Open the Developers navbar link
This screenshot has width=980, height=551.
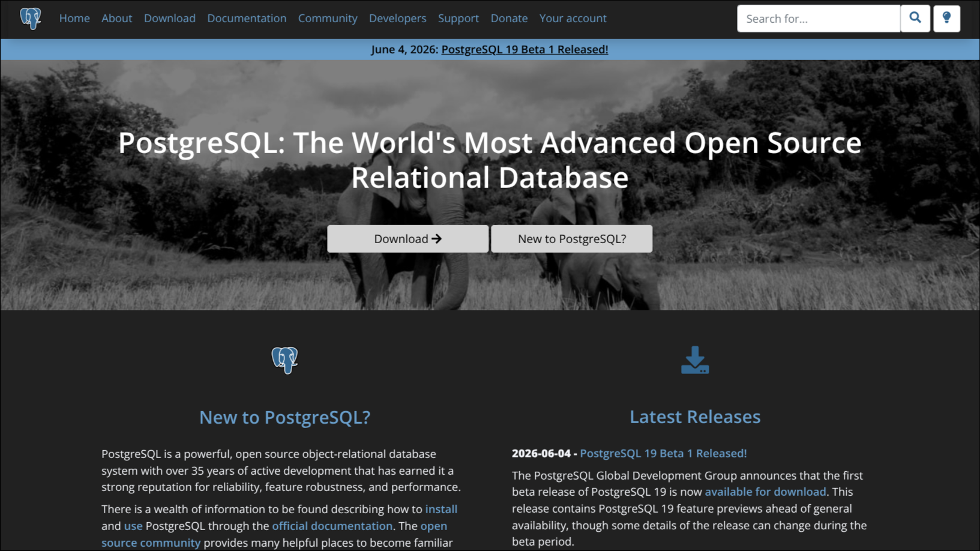point(397,19)
